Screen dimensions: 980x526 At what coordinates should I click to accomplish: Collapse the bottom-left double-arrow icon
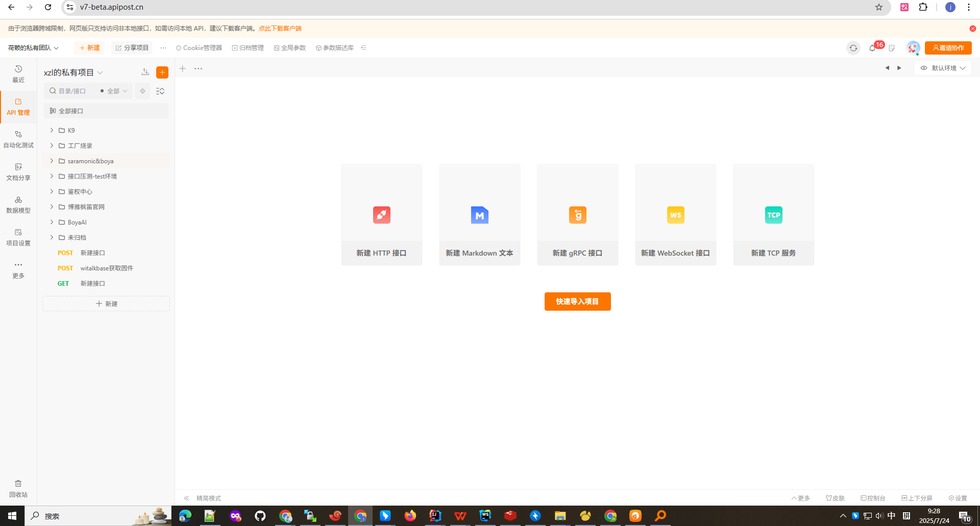pos(186,498)
